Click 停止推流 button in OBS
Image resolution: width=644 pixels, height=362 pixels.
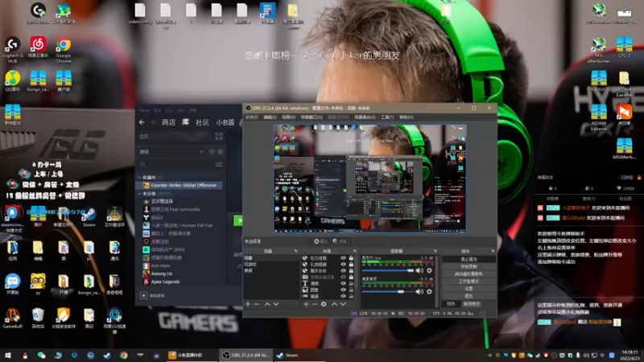point(469,259)
